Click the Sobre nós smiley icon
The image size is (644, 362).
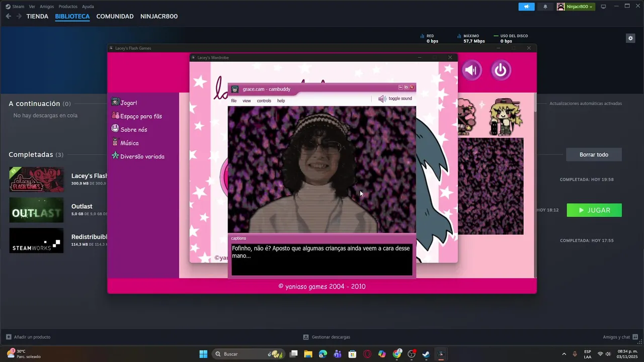click(115, 129)
